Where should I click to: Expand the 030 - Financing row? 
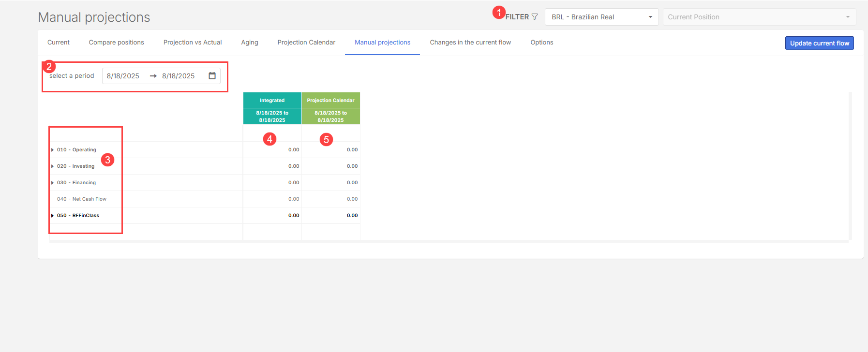click(52, 183)
